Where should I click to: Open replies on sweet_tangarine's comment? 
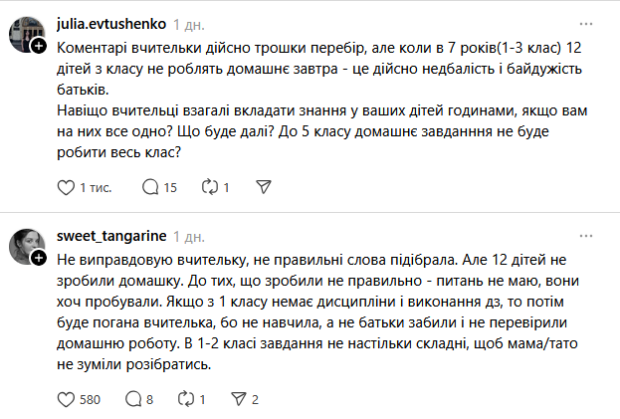tap(151, 400)
